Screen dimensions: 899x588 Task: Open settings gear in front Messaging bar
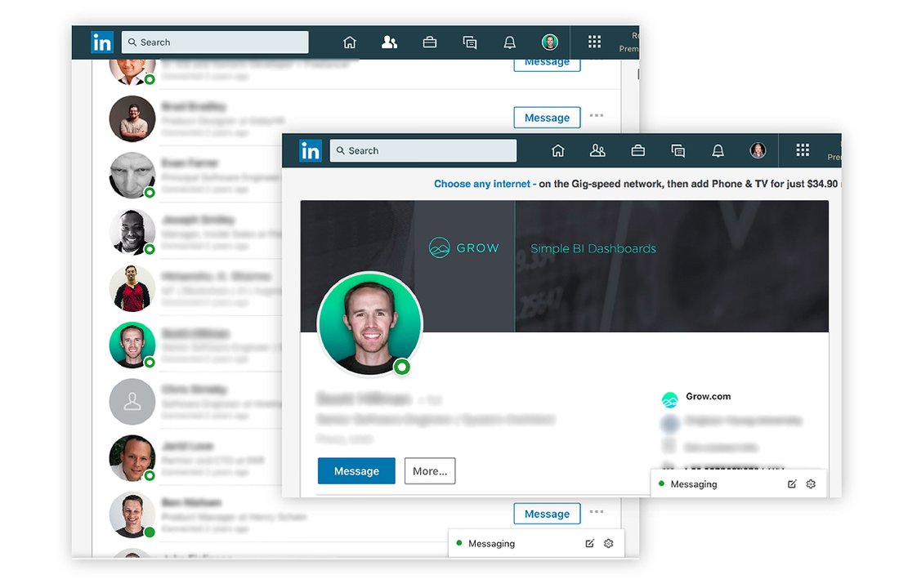(x=811, y=484)
